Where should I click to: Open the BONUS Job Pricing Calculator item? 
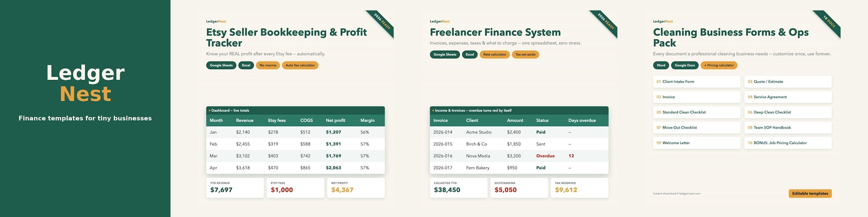click(788, 143)
